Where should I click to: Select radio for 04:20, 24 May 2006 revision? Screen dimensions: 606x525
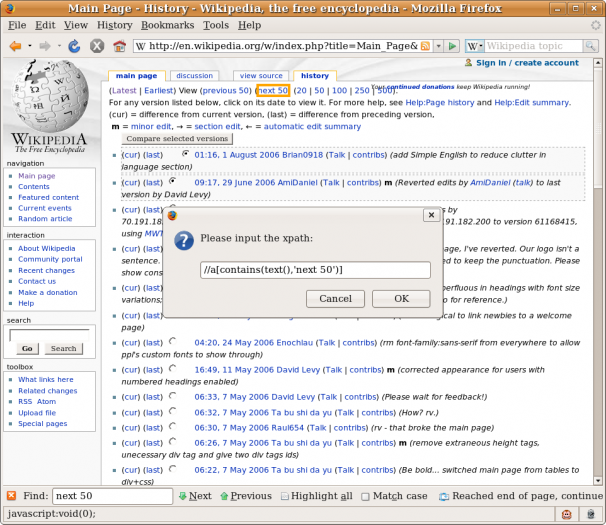tap(172, 341)
